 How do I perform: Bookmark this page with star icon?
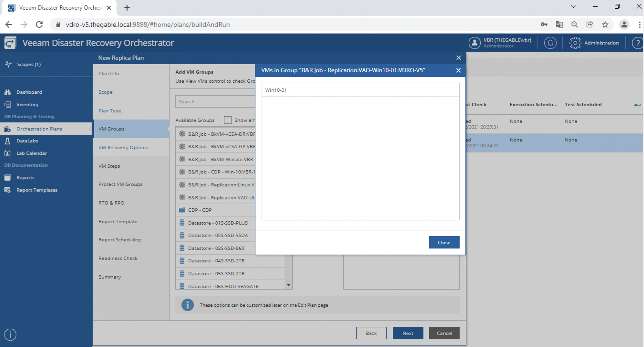605,25
